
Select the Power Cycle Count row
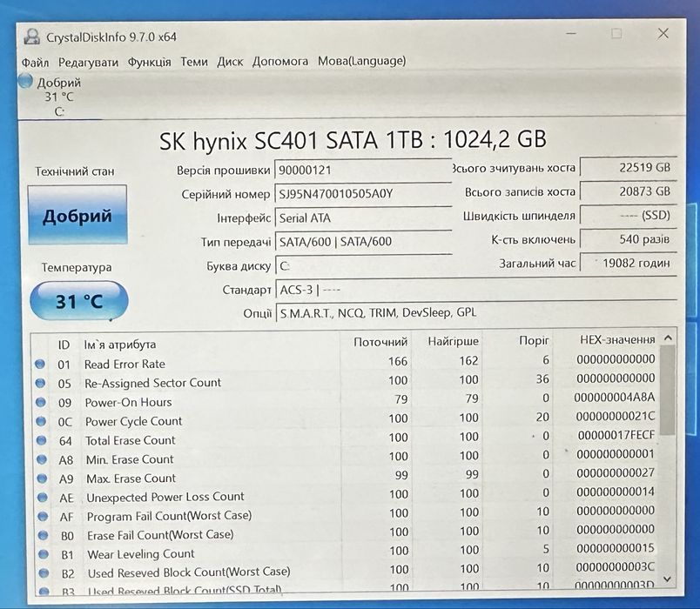click(x=346, y=419)
